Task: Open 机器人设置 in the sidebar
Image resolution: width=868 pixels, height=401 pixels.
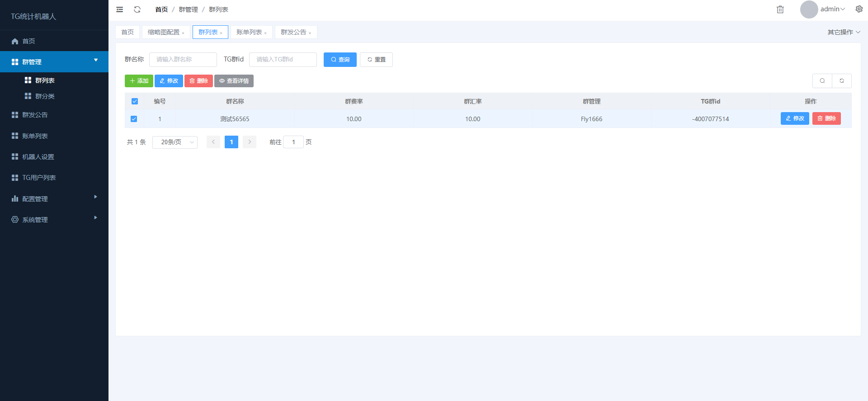Action: (x=54, y=156)
